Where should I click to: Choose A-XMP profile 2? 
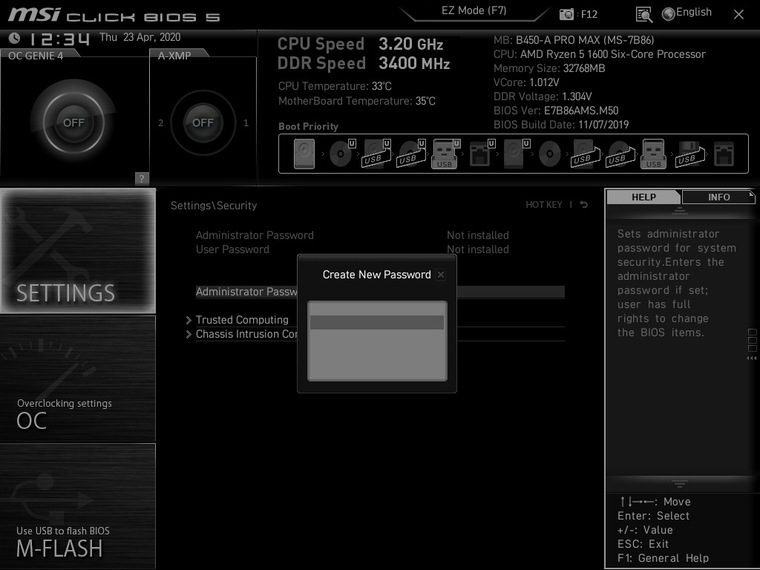point(160,123)
